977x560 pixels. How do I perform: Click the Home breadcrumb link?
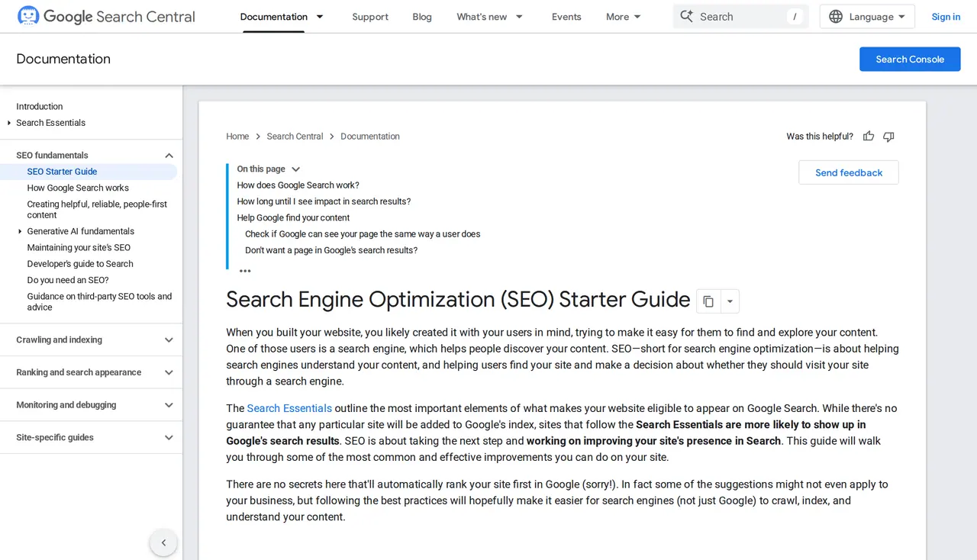pyautogui.click(x=237, y=137)
